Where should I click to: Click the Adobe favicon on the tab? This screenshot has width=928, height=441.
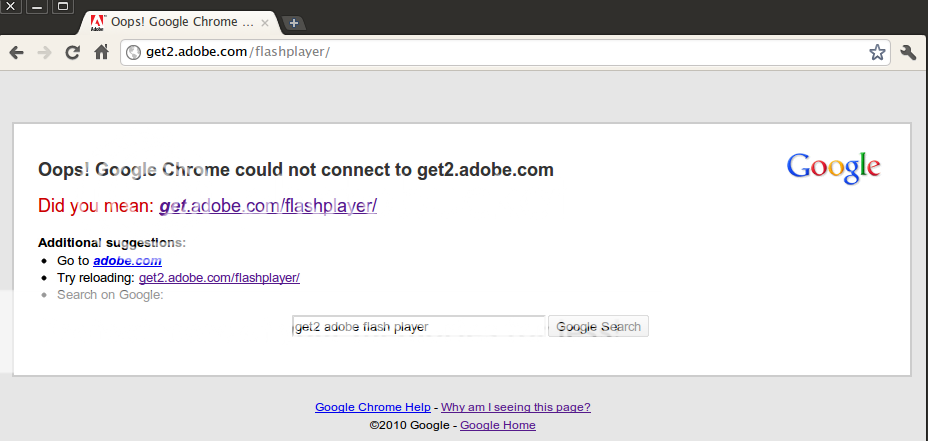(x=97, y=22)
